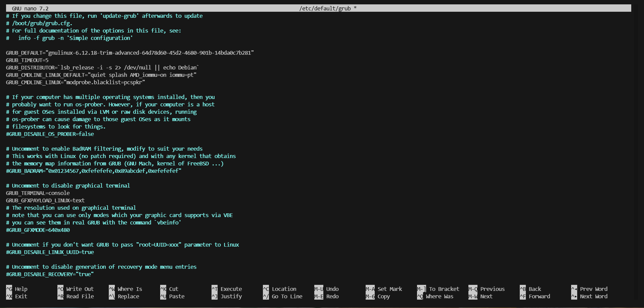Click comment 'Uncomment to enable BadRAM filtering'

pos(104,149)
